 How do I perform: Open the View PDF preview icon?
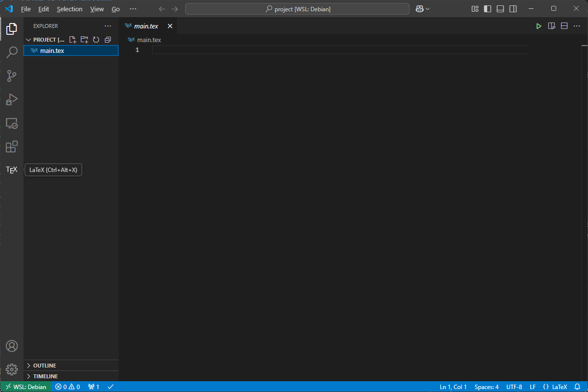(x=551, y=26)
